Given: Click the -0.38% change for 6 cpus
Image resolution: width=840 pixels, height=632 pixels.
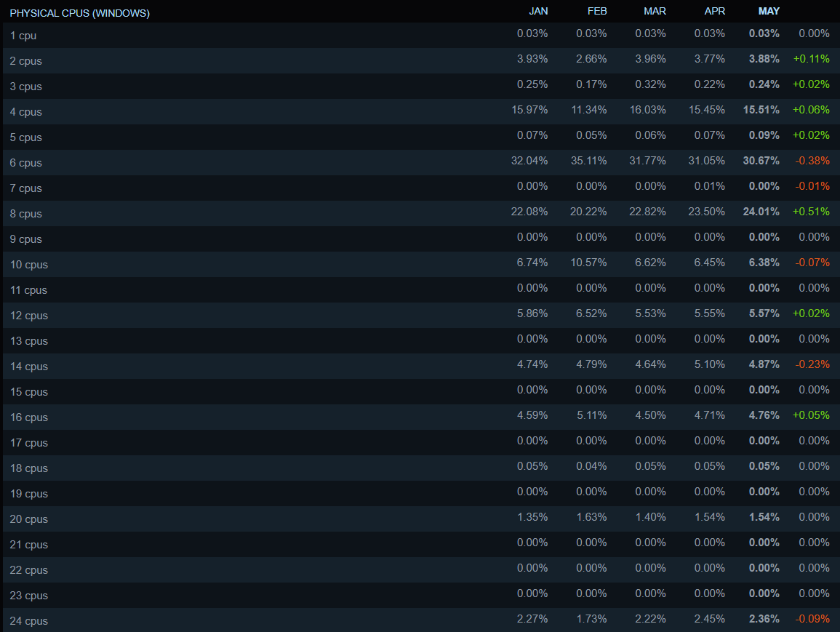Looking at the screenshot, I should click(812, 161).
